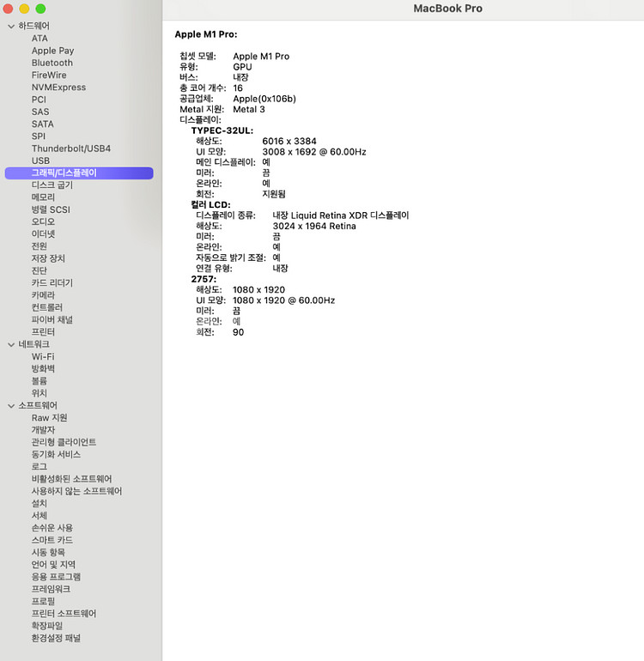Click the green zoom window button
The width and height of the screenshot is (644, 661).
point(40,9)
